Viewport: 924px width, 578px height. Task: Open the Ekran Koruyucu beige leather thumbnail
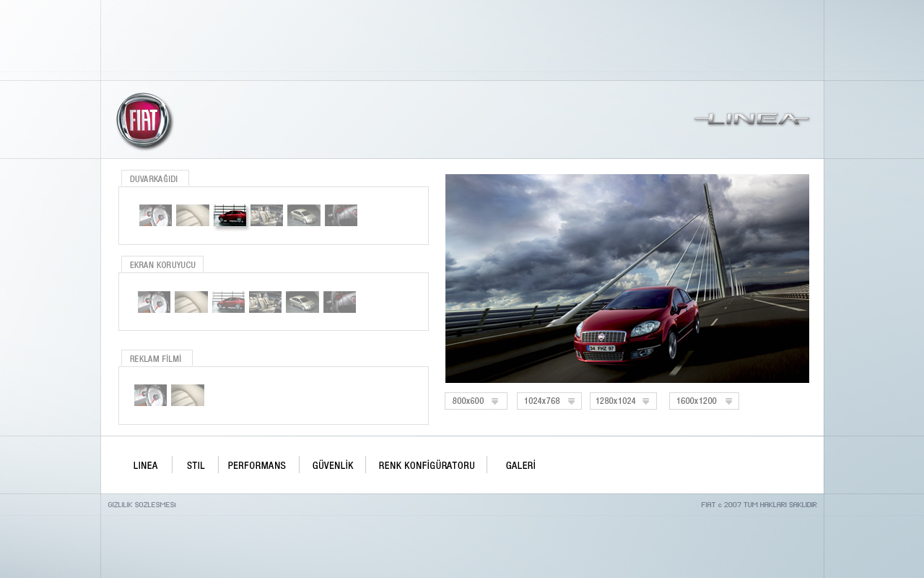(x=191, y=302)
